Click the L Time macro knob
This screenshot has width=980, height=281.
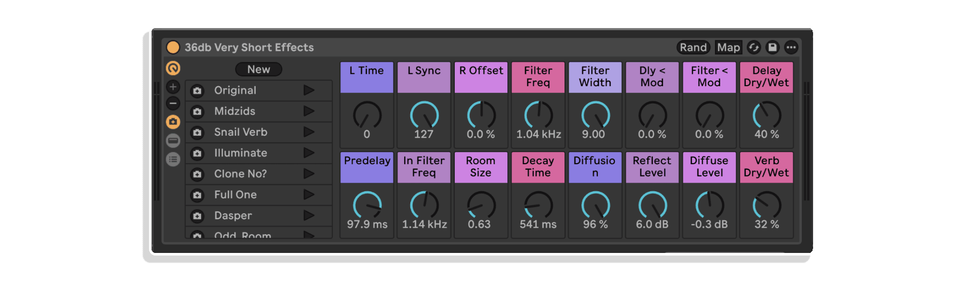point(367,115)
